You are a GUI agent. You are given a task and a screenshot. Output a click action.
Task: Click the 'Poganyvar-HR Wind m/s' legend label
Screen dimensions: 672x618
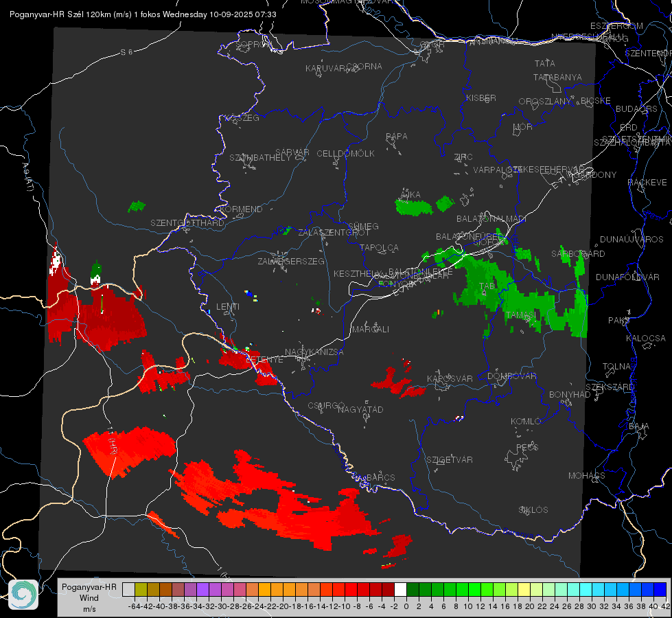(x=89, y=598)
